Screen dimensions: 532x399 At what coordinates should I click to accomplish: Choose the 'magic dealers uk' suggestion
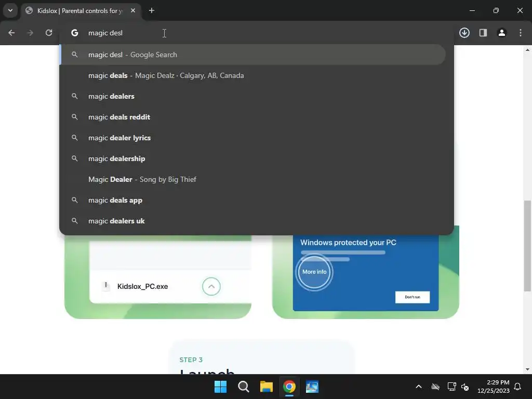(253, 221)
